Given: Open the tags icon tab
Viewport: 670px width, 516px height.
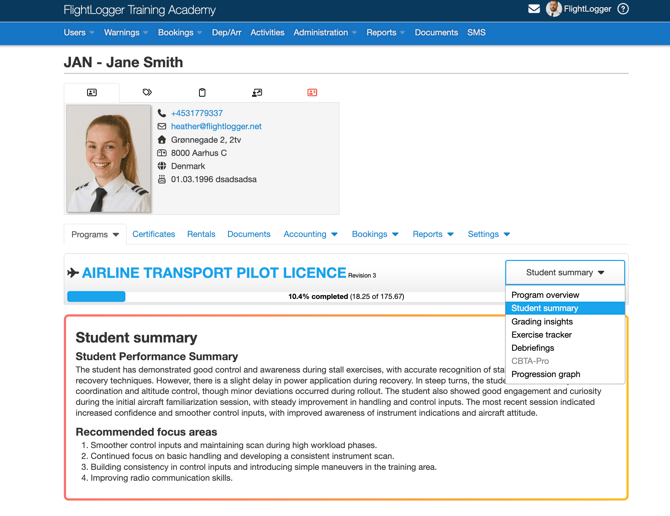Looking at the screenshot, I should (147, 92).
